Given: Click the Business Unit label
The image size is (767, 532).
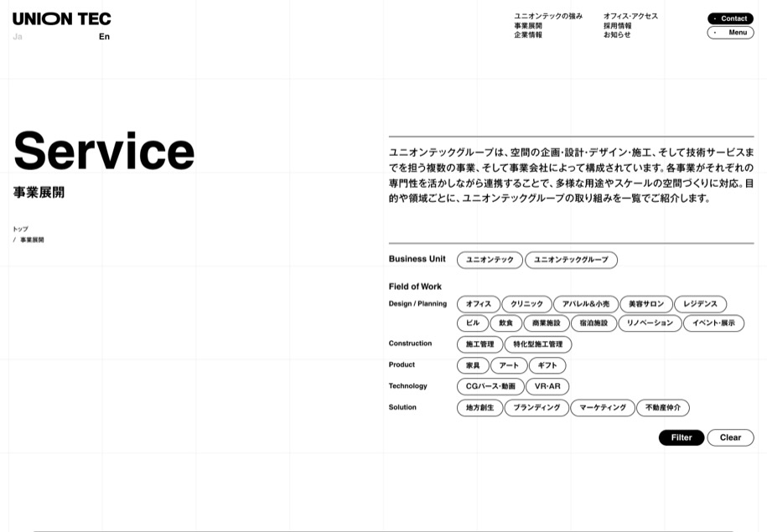Looking at the screenshot, I should [417, 259].
